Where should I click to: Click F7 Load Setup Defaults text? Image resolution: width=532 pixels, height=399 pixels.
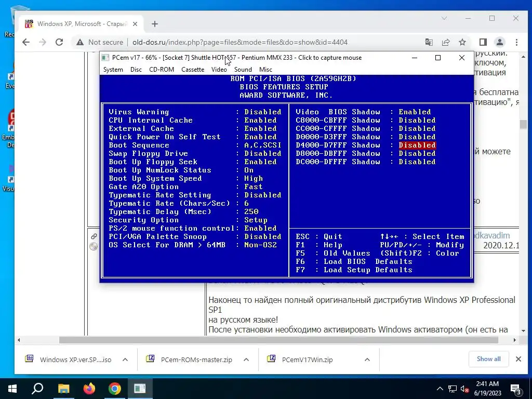tap(354, 270)
